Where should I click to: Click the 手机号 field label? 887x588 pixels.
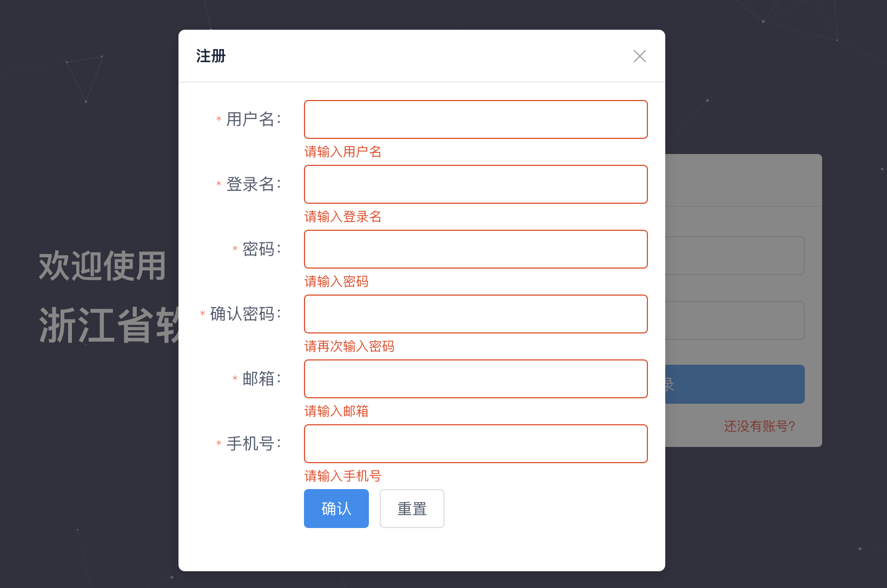click(250, 444)
